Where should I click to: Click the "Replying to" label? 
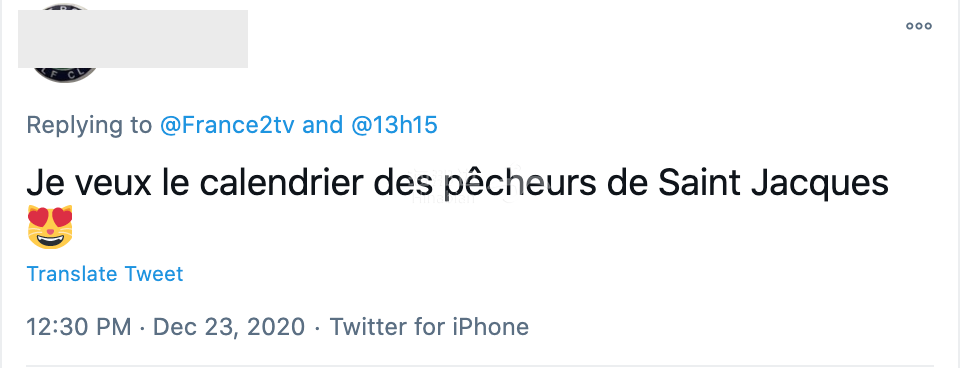[89, 126]
